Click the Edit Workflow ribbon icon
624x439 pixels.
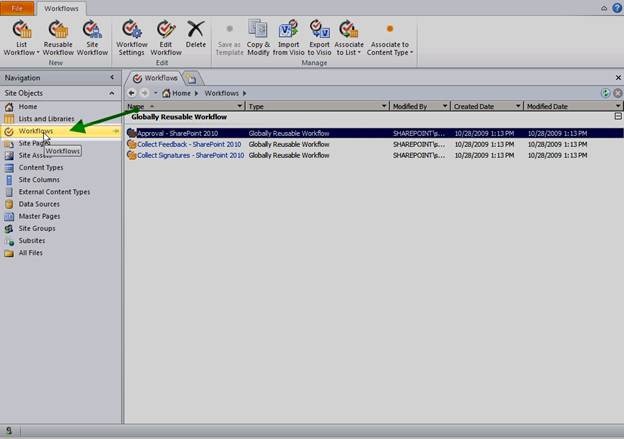166,30
